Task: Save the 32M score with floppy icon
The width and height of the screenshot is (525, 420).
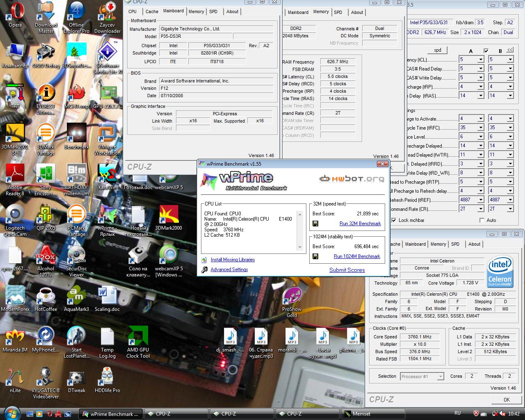Action: coord(315,224)
